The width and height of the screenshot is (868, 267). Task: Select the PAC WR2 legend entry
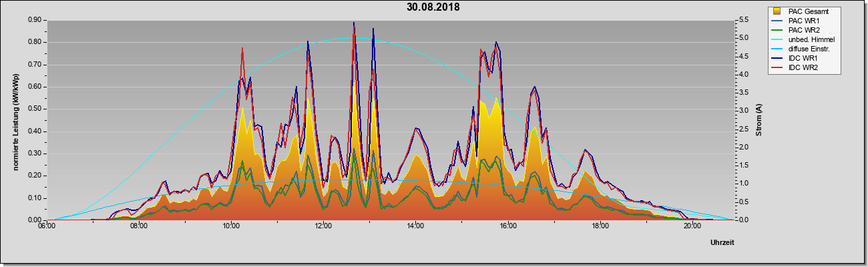pyautogui.click(x=803, y=30)
